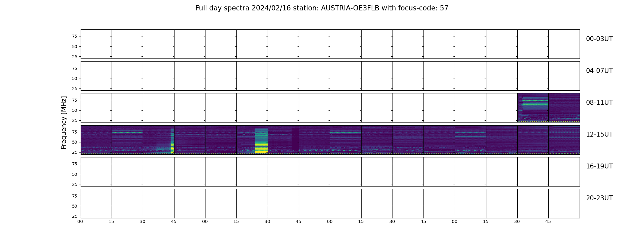
Task: Click the dark purple block in 12-15UT row
Action: pyautogui.click(x=295, y=140)
